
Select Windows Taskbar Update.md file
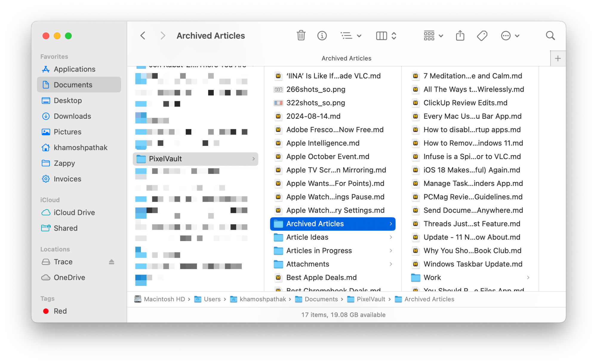(x=470, y=264)
